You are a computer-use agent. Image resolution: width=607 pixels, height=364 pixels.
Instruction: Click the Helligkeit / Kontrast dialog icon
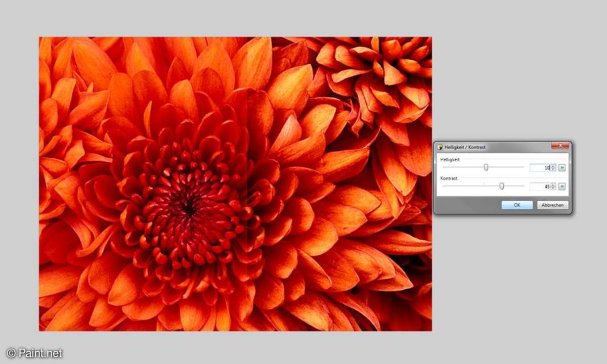(x=440, y=147)
